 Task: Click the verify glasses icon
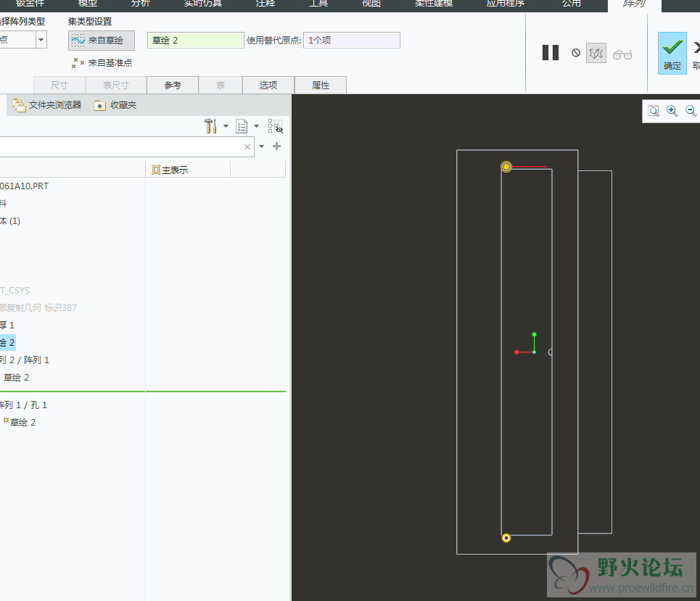coord(622,54)
